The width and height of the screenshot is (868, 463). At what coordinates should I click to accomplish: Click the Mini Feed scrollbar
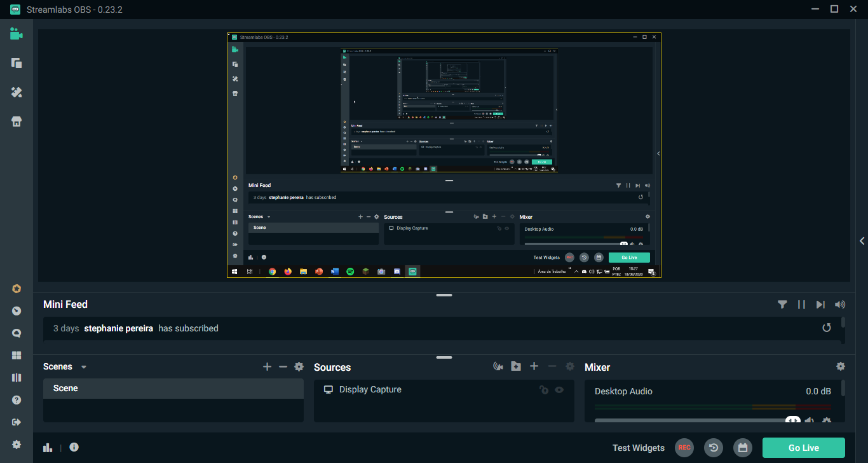coord(843,322)
